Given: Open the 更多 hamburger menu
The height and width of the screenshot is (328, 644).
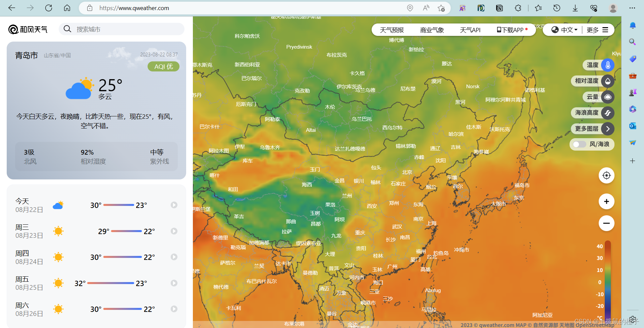Looking at the screenshot, I should pos(598,30).
